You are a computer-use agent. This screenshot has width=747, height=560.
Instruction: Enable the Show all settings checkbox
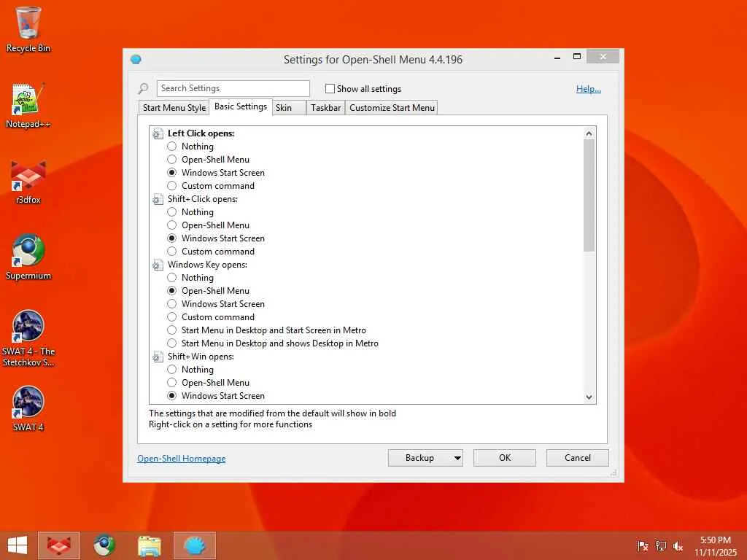[x=330, y=88]
